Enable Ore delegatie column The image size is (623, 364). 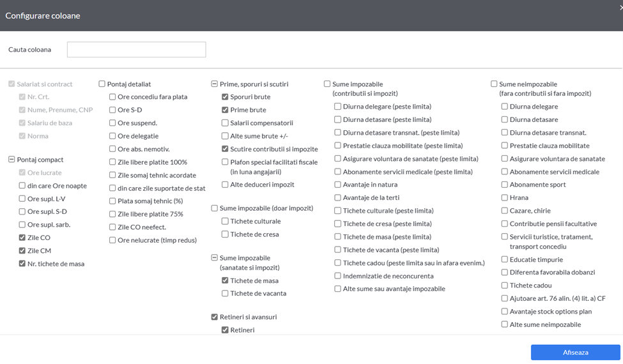(112, 136)
